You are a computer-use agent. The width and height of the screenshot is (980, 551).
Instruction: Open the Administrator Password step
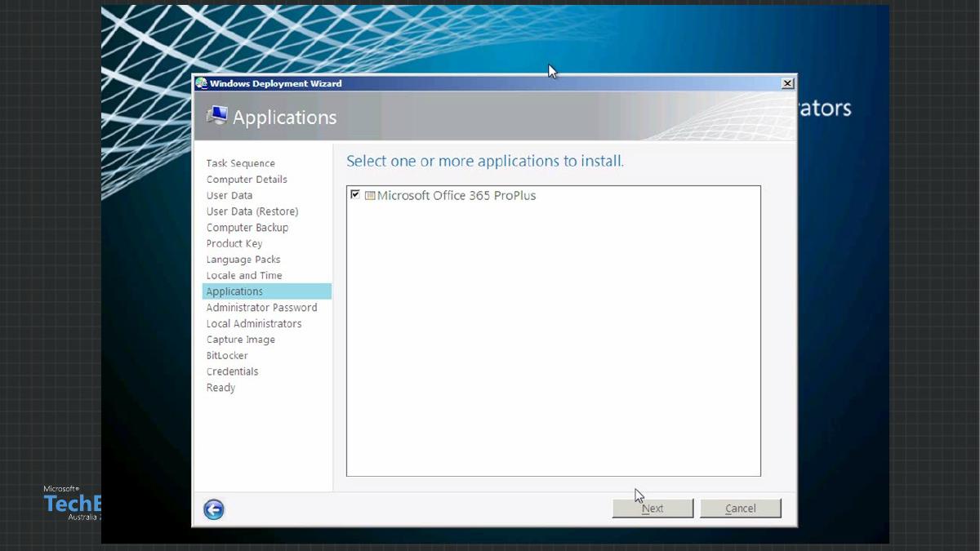262,308
